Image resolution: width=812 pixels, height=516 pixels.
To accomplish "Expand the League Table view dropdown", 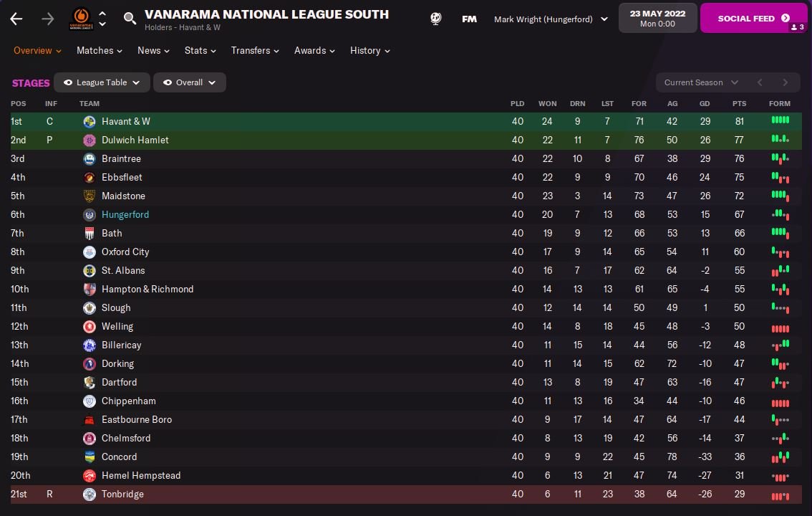I will [102, 82].
